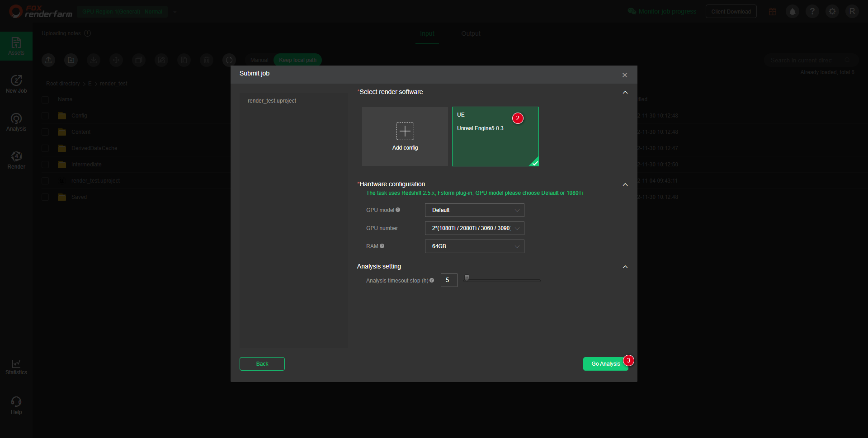Switch to the Input tab
The height and width of the screenshot is (438, 868).
pyautogui.click(x=427, y=33)
